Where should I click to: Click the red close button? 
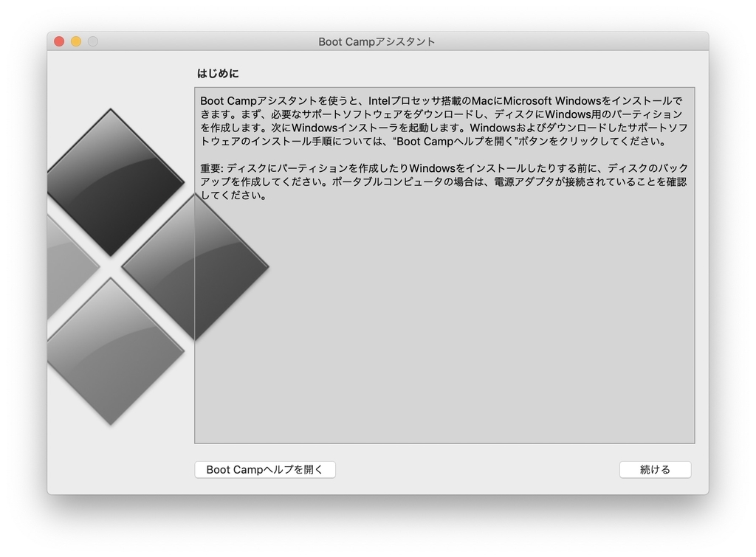tap(58, 41)
